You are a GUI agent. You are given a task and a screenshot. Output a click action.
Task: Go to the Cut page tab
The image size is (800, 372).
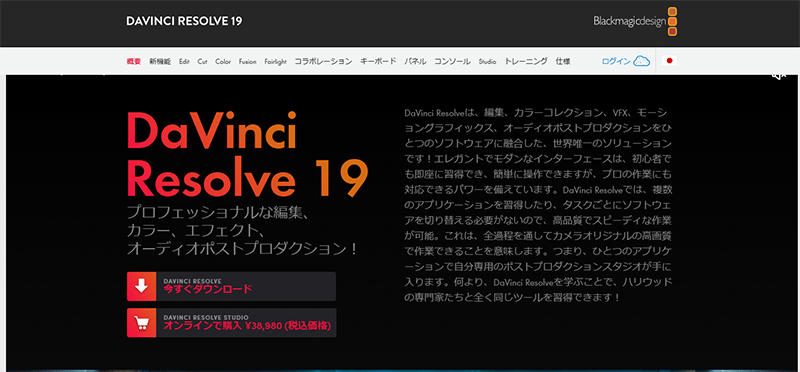click(x=203, y=61)
